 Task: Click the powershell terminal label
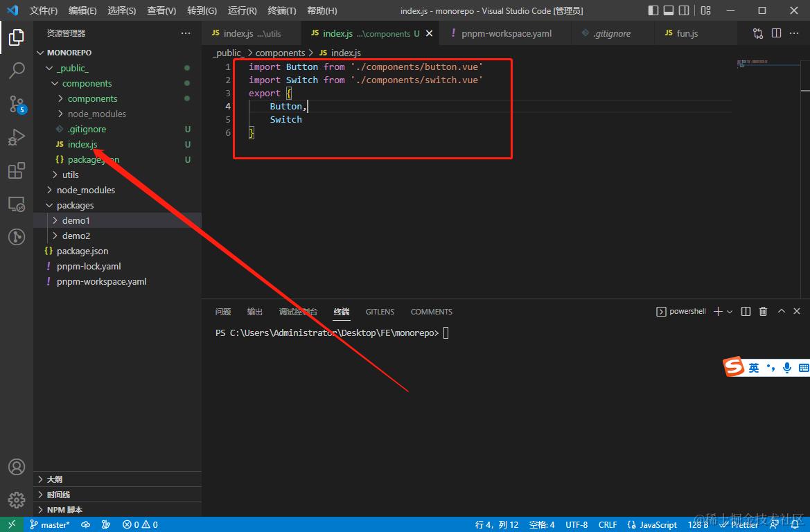click(681, 312)
